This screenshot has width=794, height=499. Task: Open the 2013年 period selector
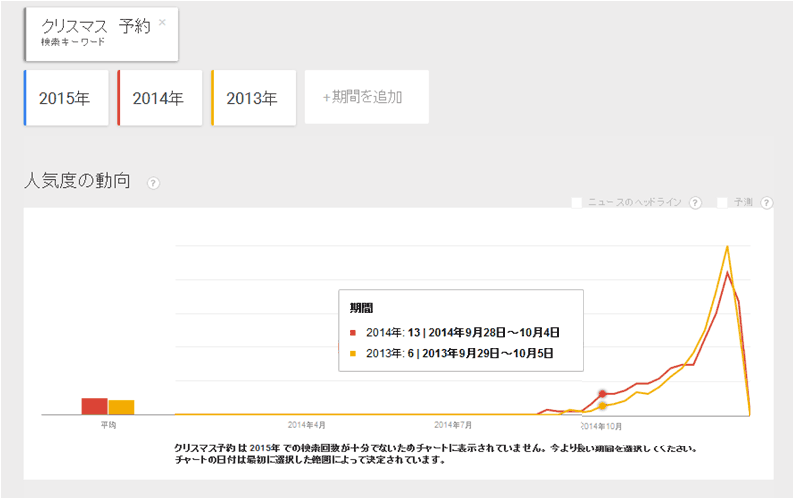click(x=253, y=98)
